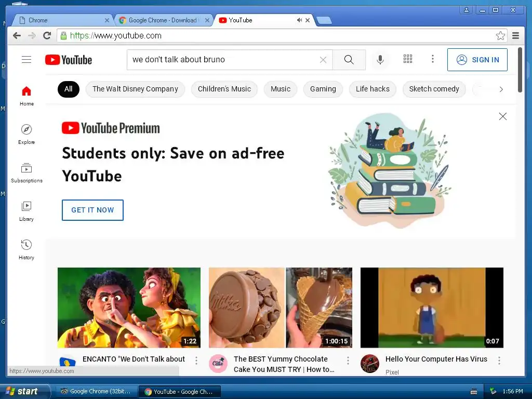Filter by Children's Music chip
This screenshot has width=532, height=399.
[x=224, y=89]
